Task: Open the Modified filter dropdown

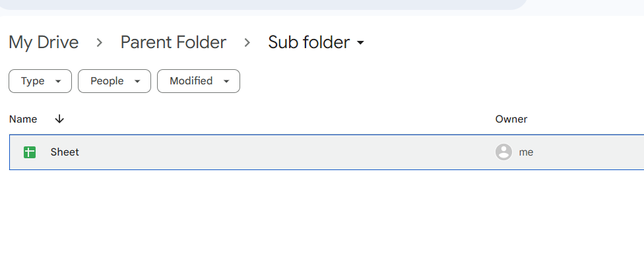Action: 199,81
